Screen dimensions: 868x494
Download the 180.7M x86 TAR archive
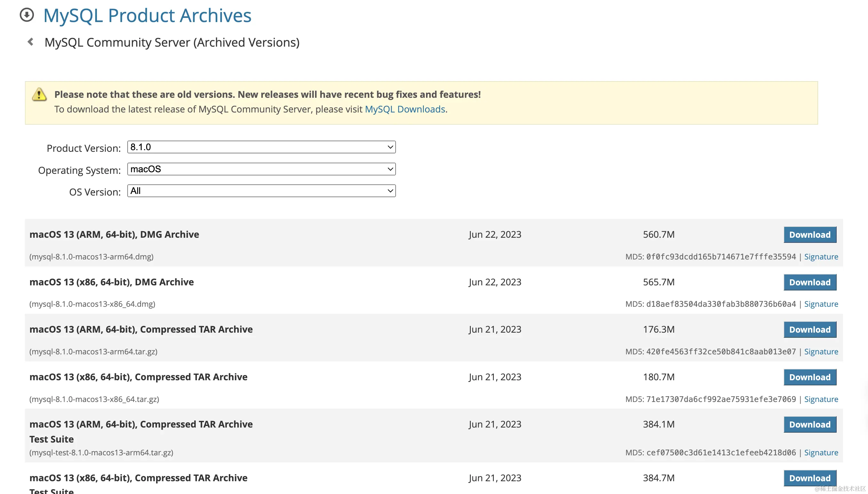(x=809, y=377)
